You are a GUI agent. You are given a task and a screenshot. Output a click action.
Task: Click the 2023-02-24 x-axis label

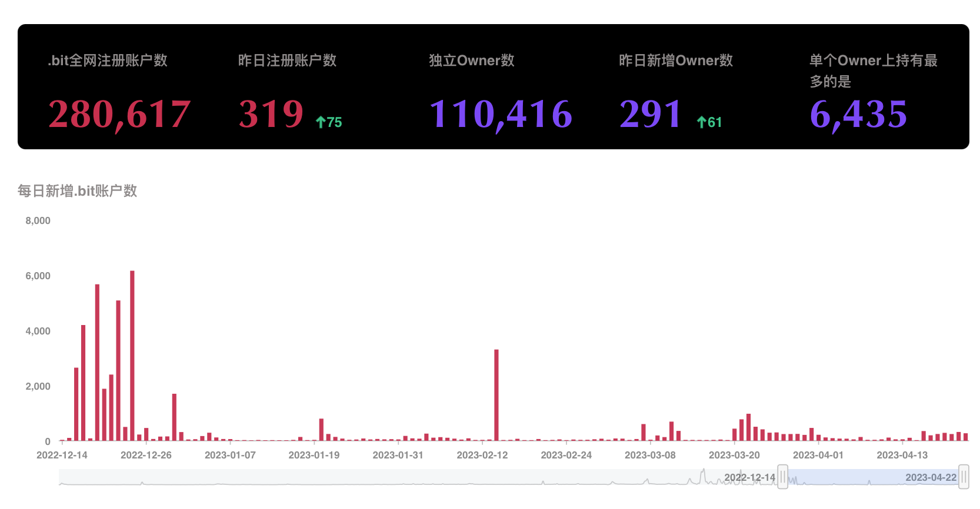coord(566,455)
